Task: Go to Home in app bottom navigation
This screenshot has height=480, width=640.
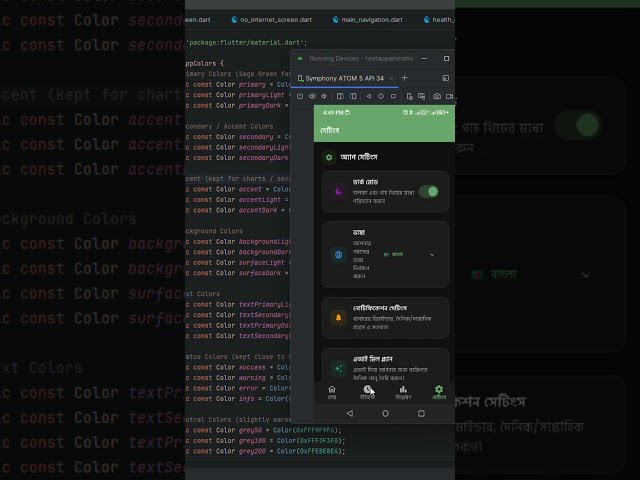Action: 332,393
